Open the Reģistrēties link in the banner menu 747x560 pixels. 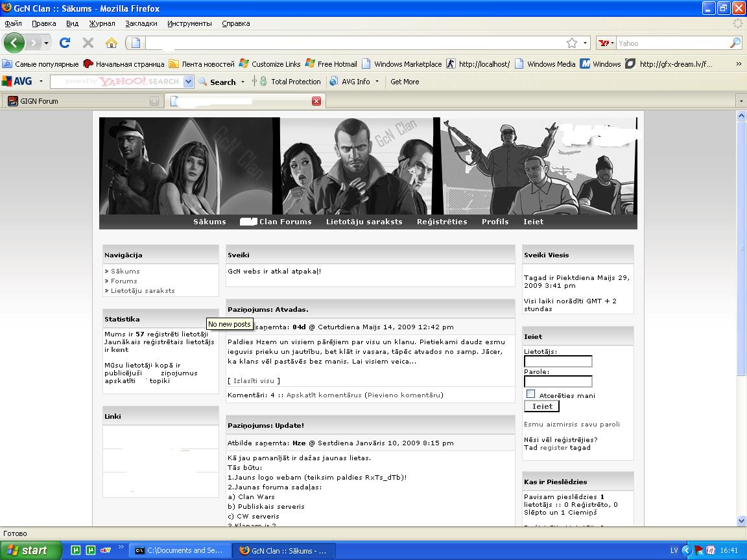pos(442,222)
